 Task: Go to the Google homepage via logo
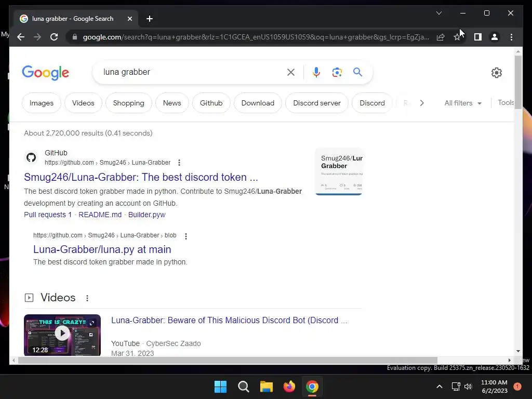point(46,72)
